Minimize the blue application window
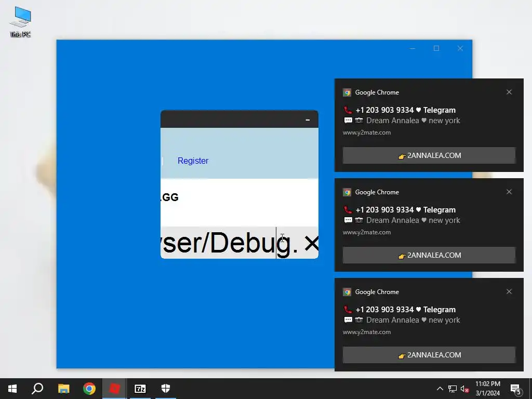Image resolution: width=532 pixels, height=399 pixels. pyautogui.click(x=413, y=48)
